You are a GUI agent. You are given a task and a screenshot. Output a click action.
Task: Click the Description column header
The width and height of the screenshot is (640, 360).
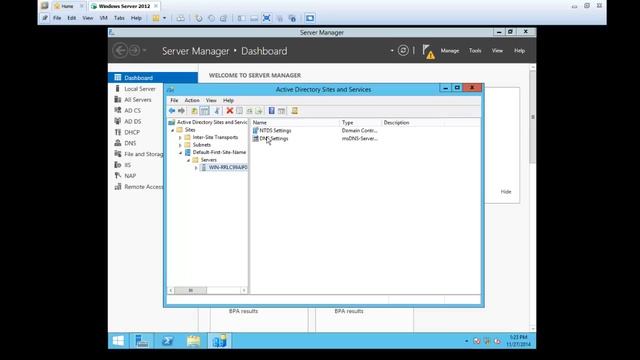point(413,122)
